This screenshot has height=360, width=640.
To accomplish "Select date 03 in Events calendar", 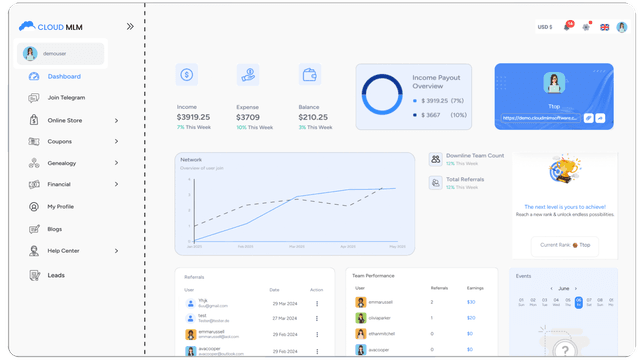I will click(x=544, y=302).
